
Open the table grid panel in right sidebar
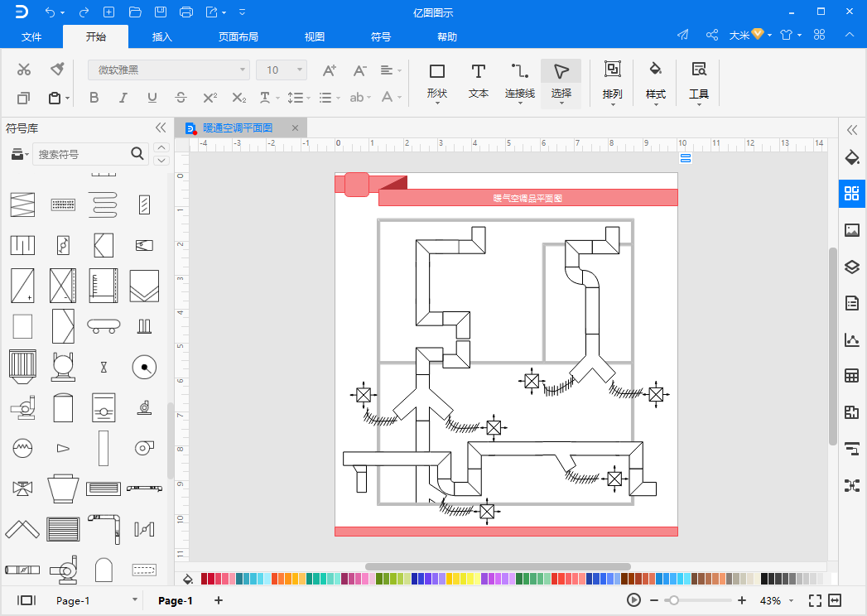[x=852, y=376]
